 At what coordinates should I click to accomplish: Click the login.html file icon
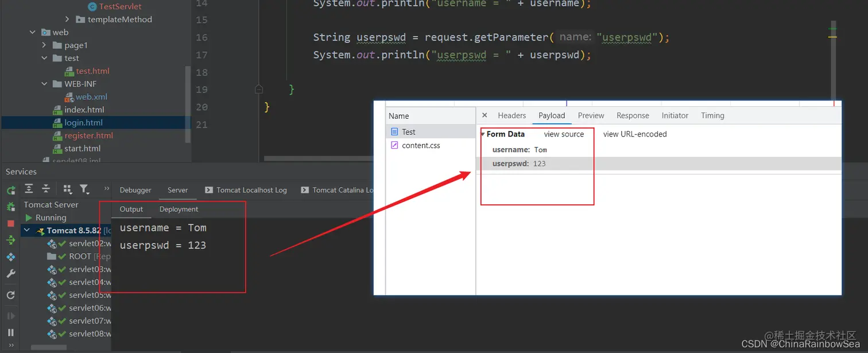(x=57, y=123)
